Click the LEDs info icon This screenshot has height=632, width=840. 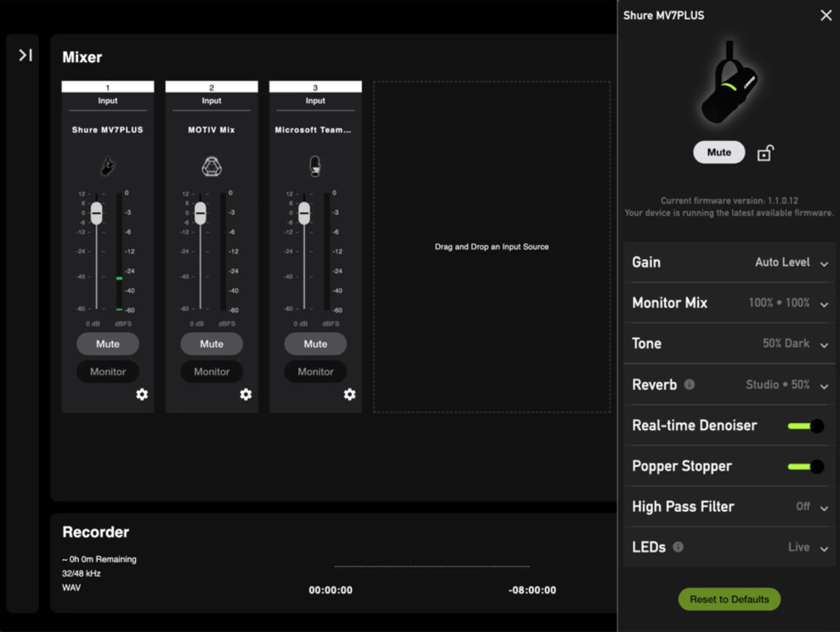[678, 547]
